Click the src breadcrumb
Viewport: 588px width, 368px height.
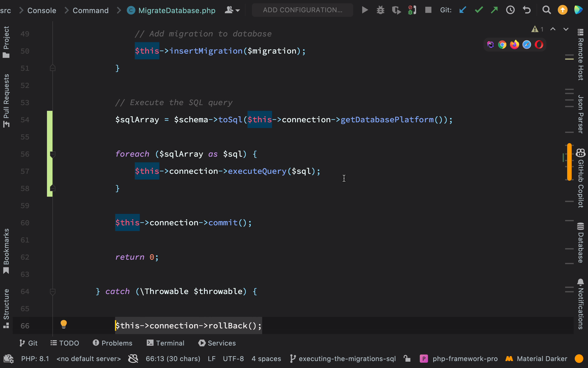pyautogui.click(x=5, y=10)
